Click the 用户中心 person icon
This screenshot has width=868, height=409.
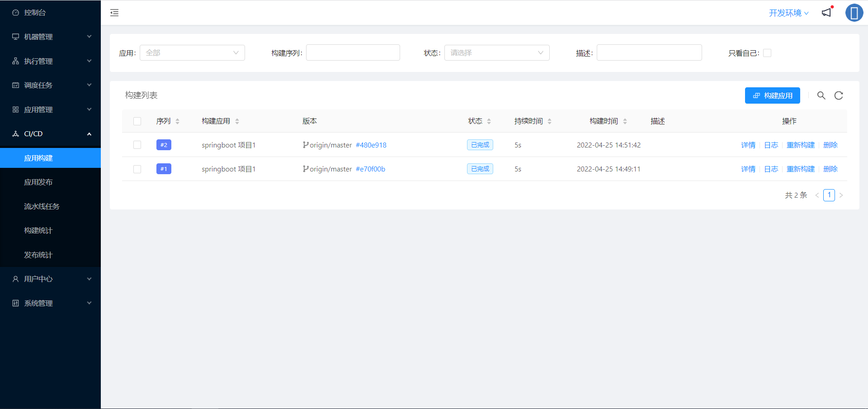coord(15,279)
